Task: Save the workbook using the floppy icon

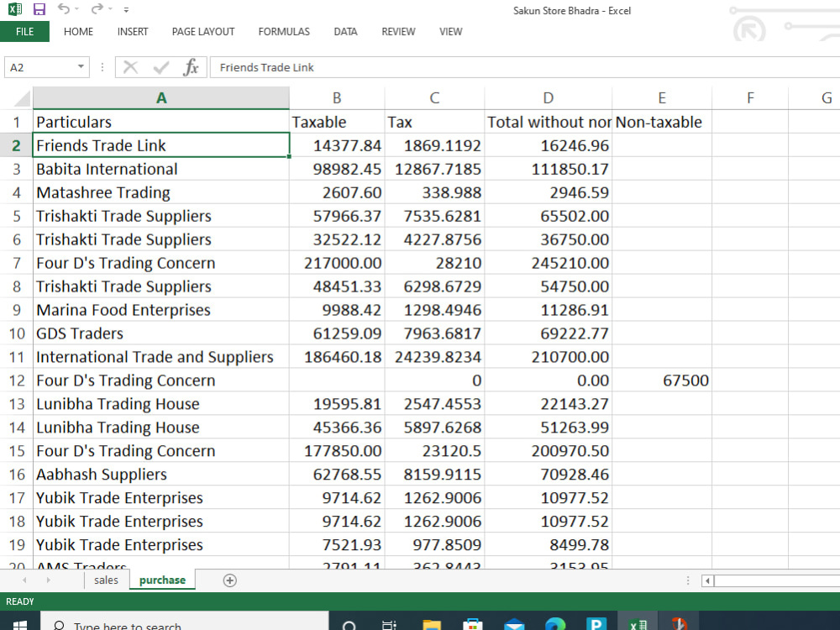Action: [x=39, y=9]
